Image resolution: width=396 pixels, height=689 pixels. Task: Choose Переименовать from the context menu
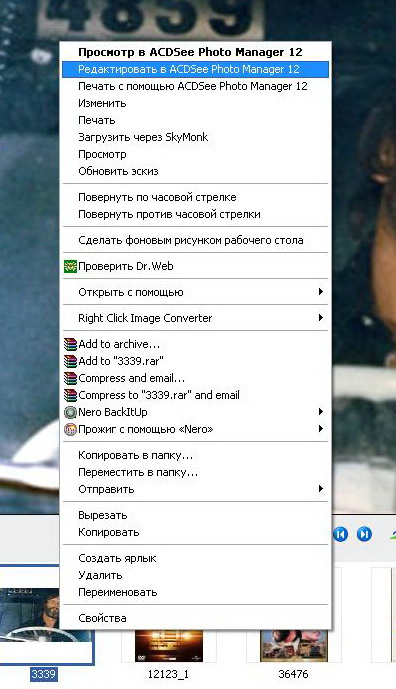click(196, 592)
